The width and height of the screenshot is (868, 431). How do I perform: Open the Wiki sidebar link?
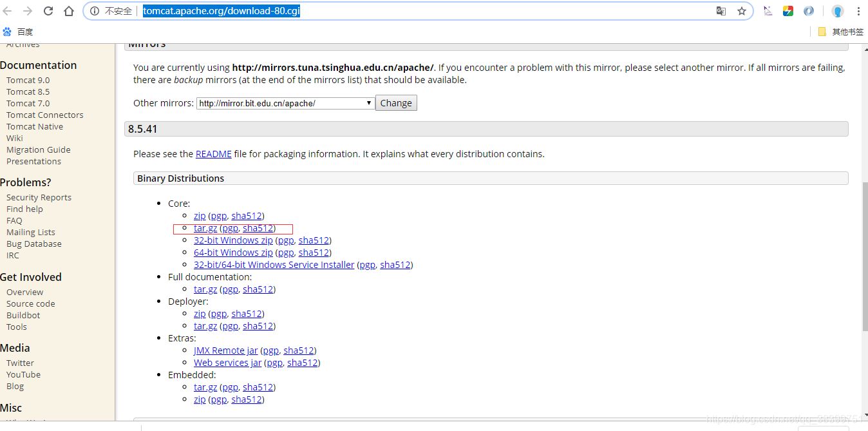click(14, 138)
